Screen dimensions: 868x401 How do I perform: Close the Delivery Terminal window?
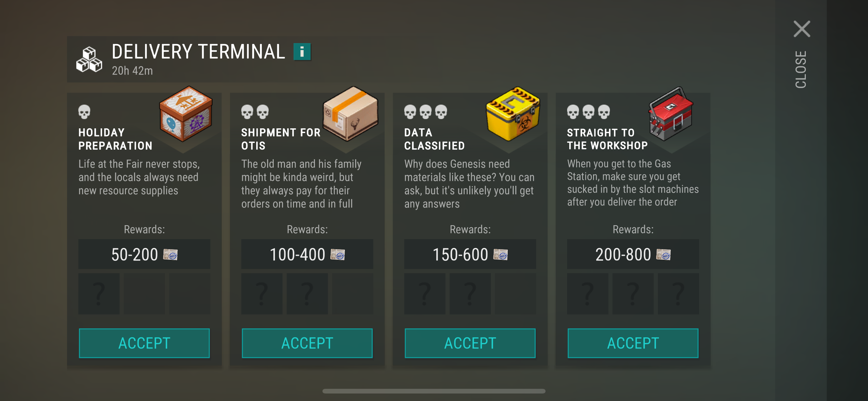pyautogui.click(x=802, y=29)
